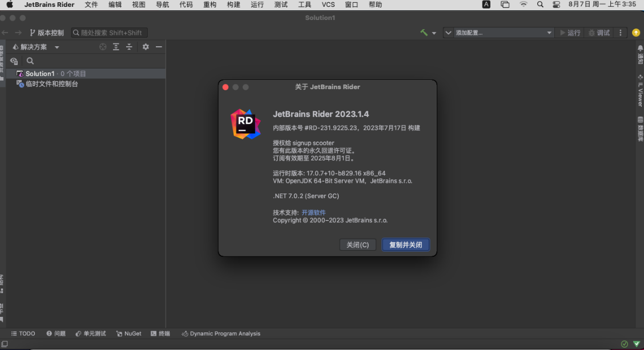Screen dimensions: 644x350
Task: Toggle the show-all-files eye icon
Action: point(14,61)
